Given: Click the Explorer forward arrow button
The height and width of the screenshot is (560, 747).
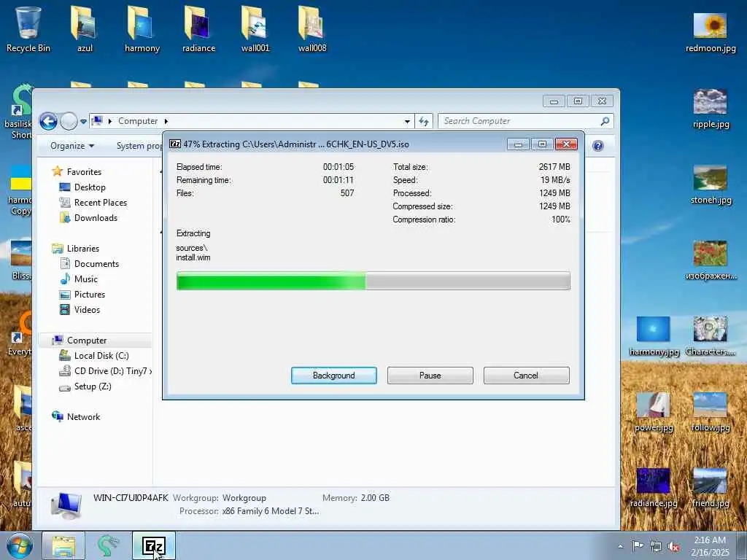Looking at the screenshot, I should (x=69, y=122).
